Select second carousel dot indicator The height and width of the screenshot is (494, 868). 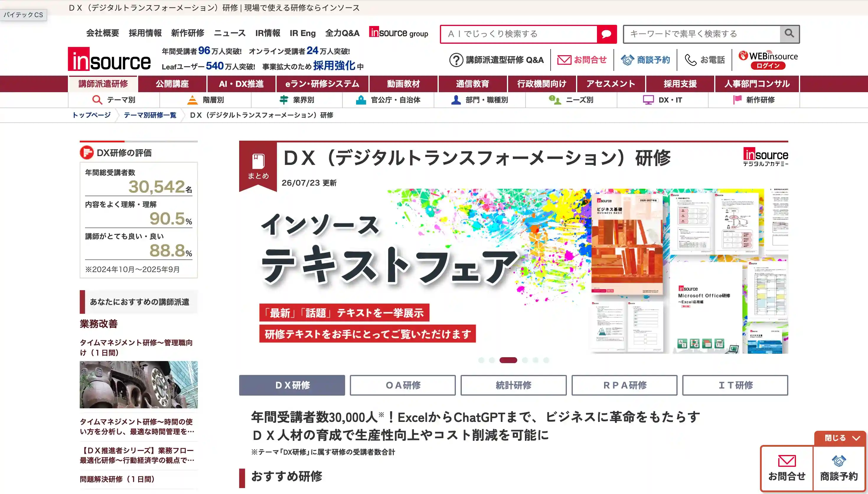click(x=492, y=360)
